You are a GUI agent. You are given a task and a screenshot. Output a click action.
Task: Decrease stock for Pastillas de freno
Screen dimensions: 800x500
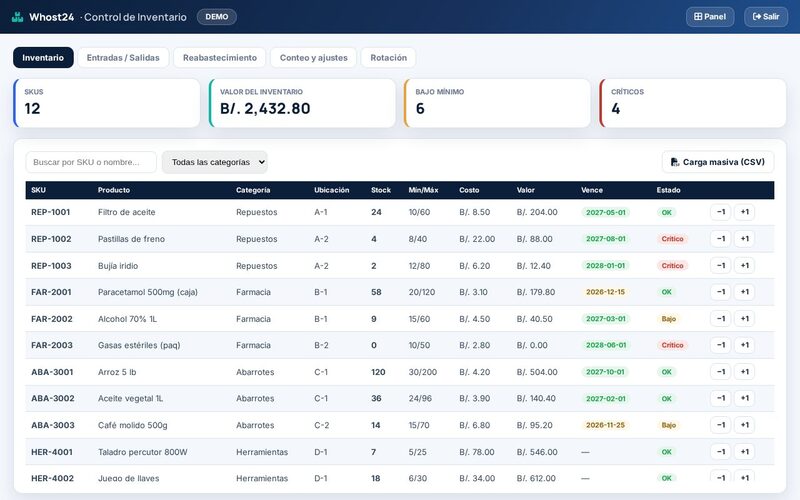coord(720,239)
